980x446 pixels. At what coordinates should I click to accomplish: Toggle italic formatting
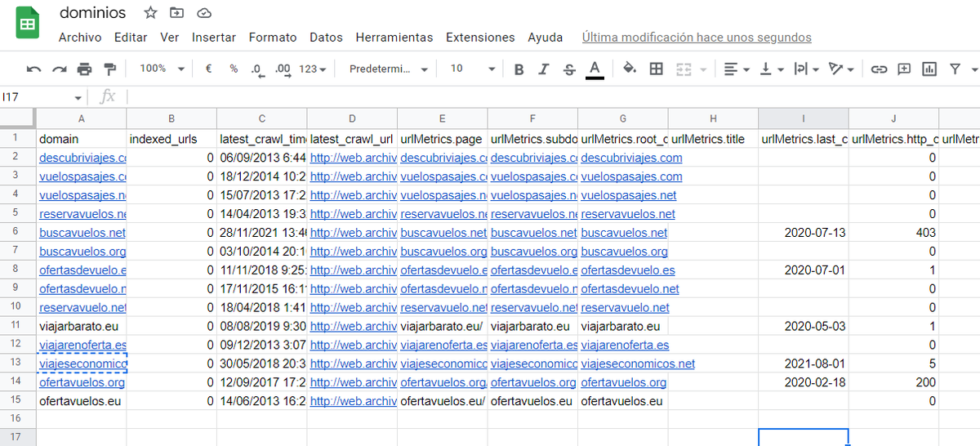coord(544,69)
